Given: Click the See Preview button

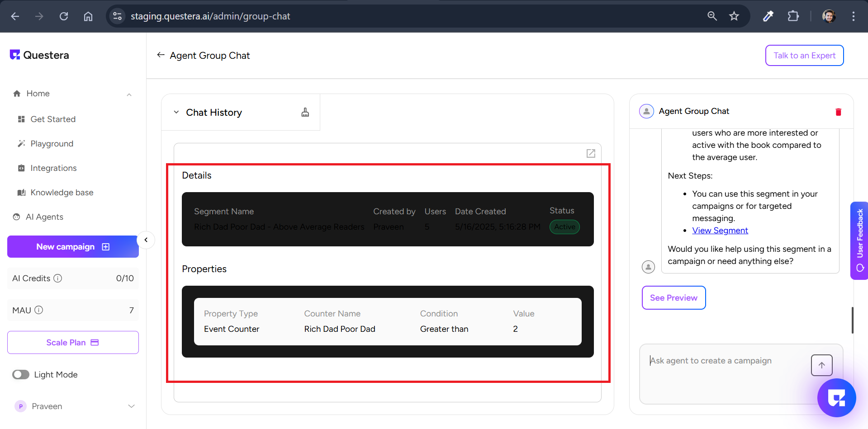Looking at the screenshot, I should point(674,298).
